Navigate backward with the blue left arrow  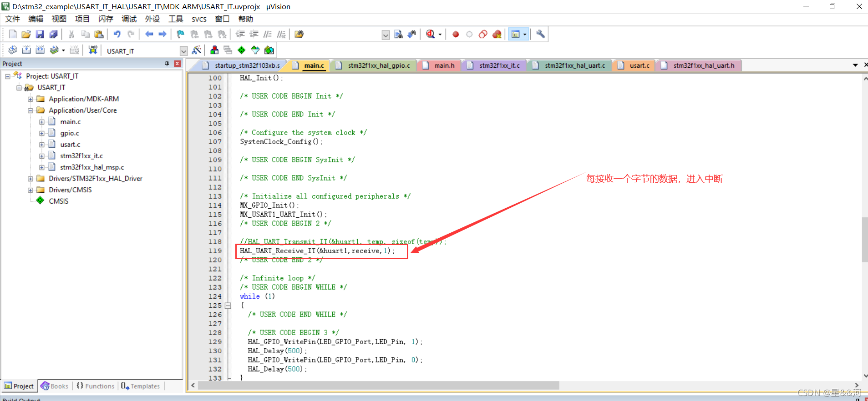pyautogui.click(x=149, y=34)
